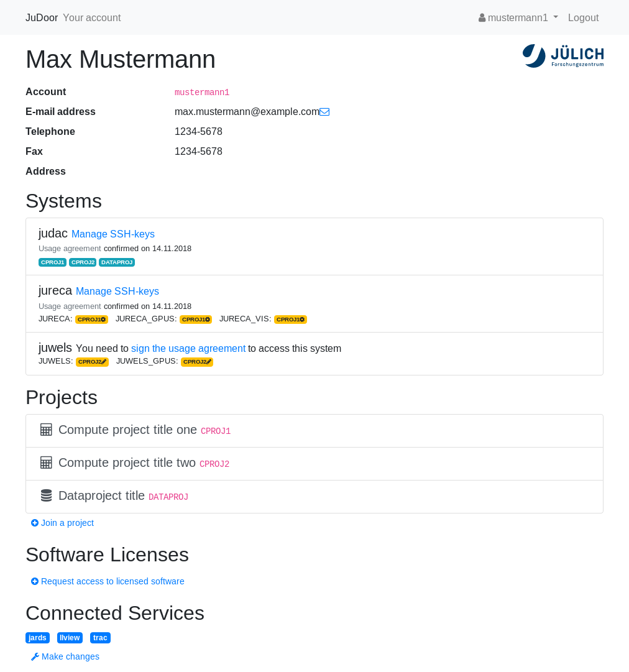
Task: Click sign the usage agreement link
Action: pos(188,349)
